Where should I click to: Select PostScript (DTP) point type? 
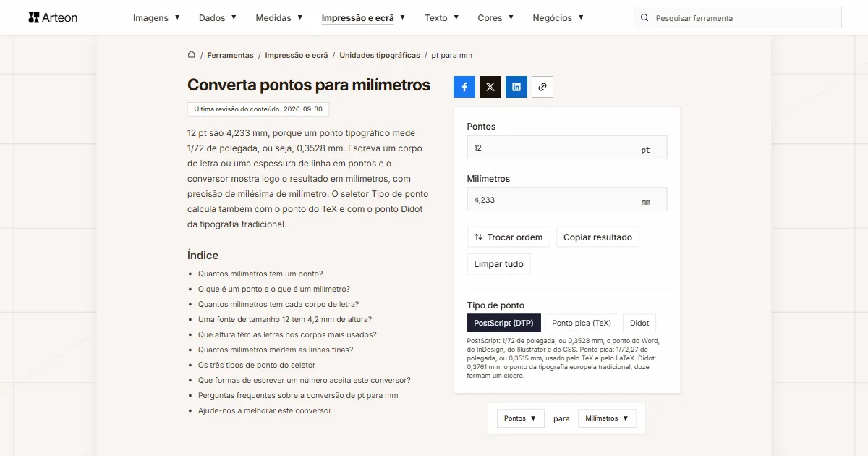pyautogui.click(x=503, y=323)
